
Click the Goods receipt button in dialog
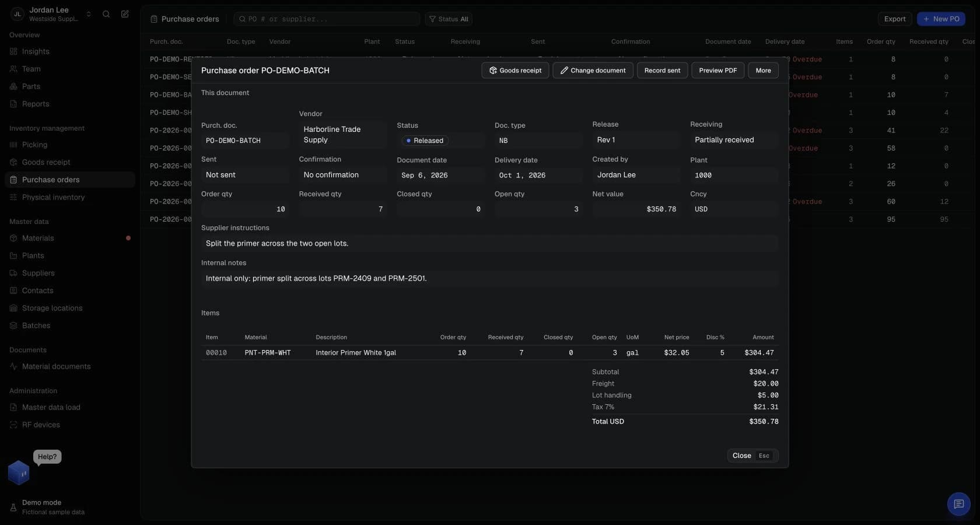pyautogui.click(x=515, y=71)
